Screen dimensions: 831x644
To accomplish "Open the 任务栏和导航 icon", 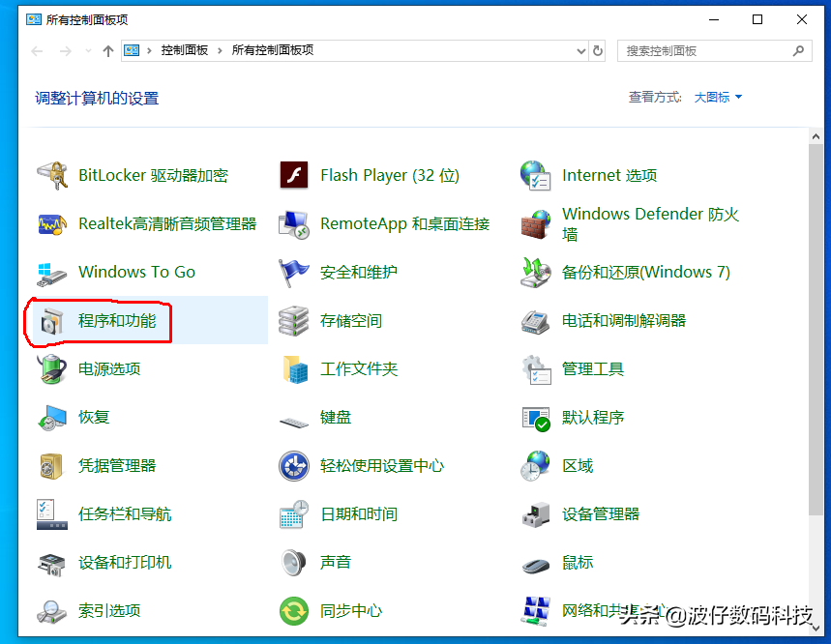I will pyautogui.click(x=52, y=514).
